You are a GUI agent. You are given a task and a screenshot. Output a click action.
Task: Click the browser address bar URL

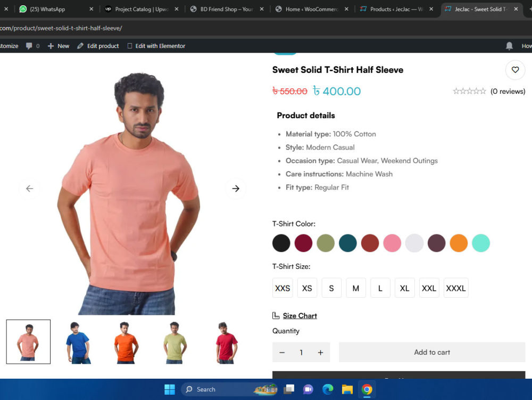point(61,28)
